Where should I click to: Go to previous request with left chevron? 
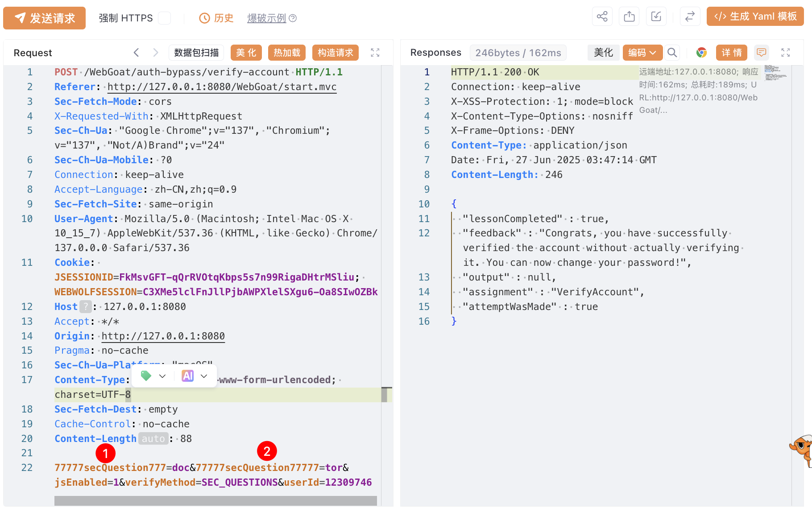[x=137, y=53]
